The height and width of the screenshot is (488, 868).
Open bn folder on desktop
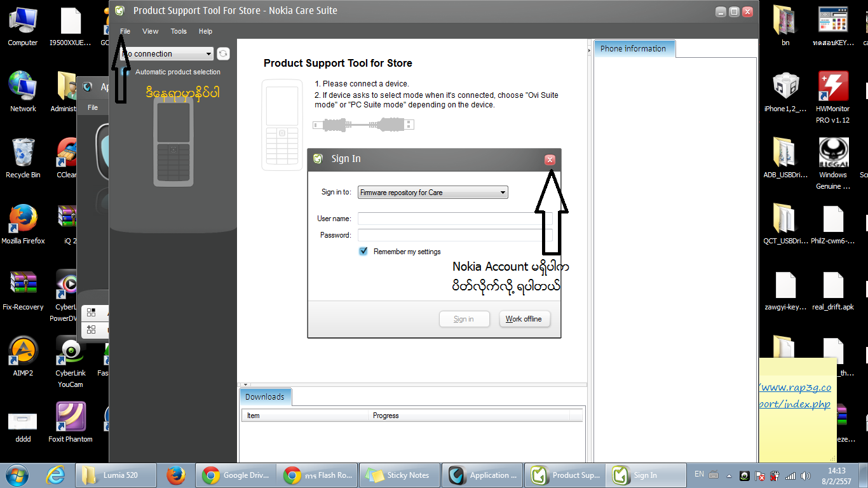click(x=785, y=27)
